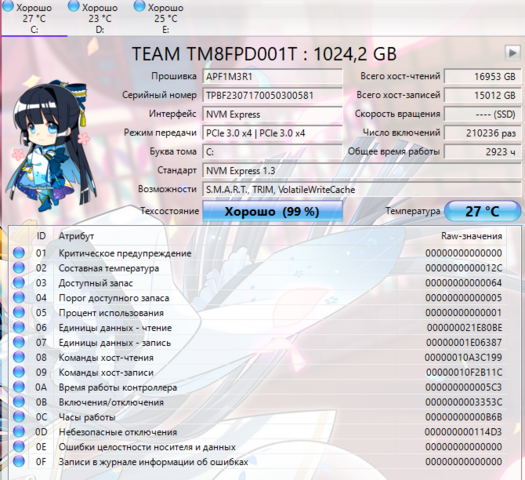Click the Хорошо (99 %) health status button
This screenshot has width=525, height=480.
tap(273, 211)
